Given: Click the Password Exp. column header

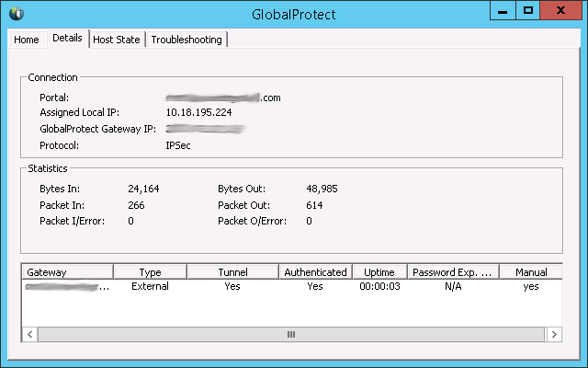Looking at the screenshot, I should coord(453,272).
